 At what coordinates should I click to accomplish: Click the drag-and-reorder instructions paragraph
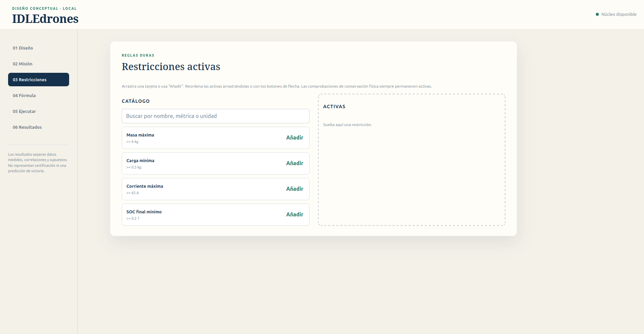(x=276, y=86)
